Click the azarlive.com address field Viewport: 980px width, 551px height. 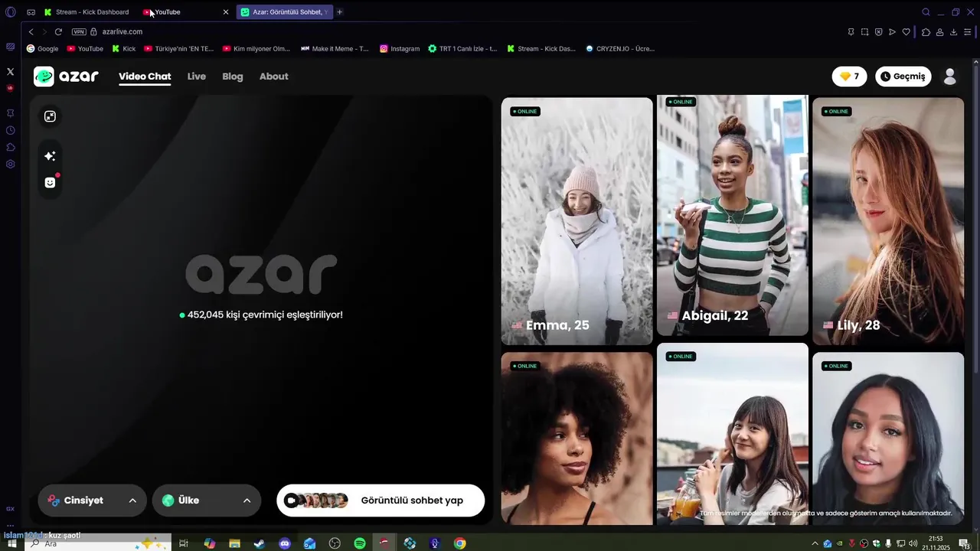coord(122,32)
